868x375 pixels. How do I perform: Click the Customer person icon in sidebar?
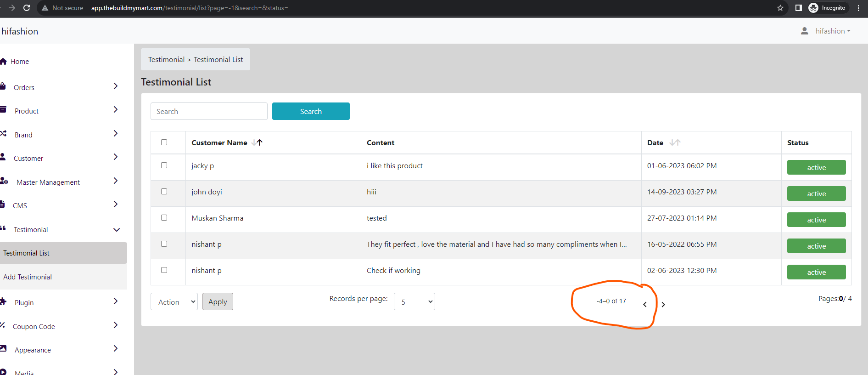[x=3, y=157]
